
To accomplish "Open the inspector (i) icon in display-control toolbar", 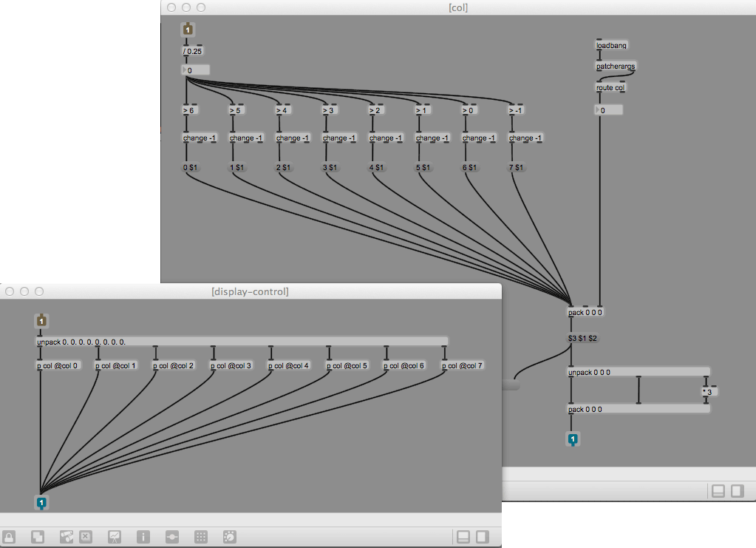I will coord(143,537).
